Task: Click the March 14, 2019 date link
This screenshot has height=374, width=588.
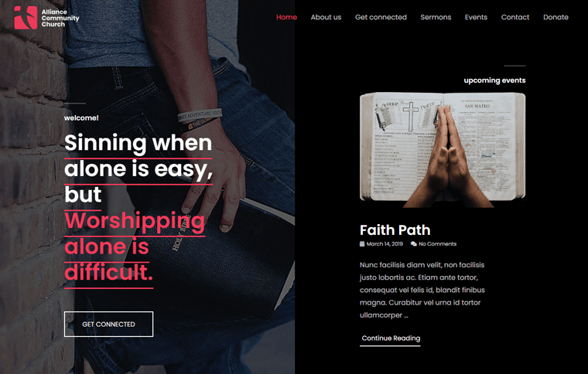Action: click(x=385, y=243)
